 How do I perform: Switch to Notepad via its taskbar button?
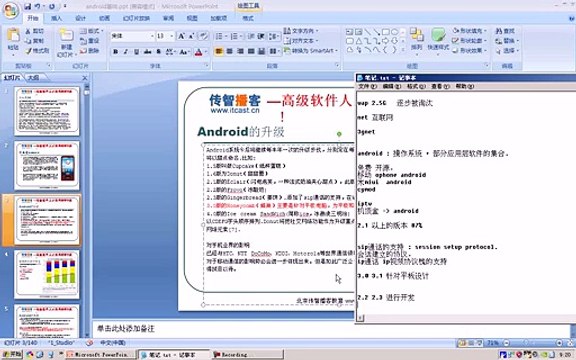[x=173, y=354]
